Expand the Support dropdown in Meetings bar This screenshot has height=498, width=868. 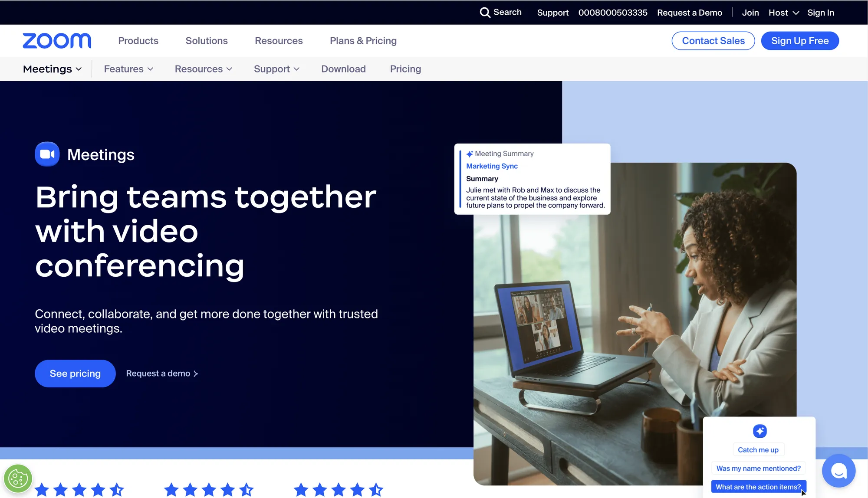click(x=276, y=69)
